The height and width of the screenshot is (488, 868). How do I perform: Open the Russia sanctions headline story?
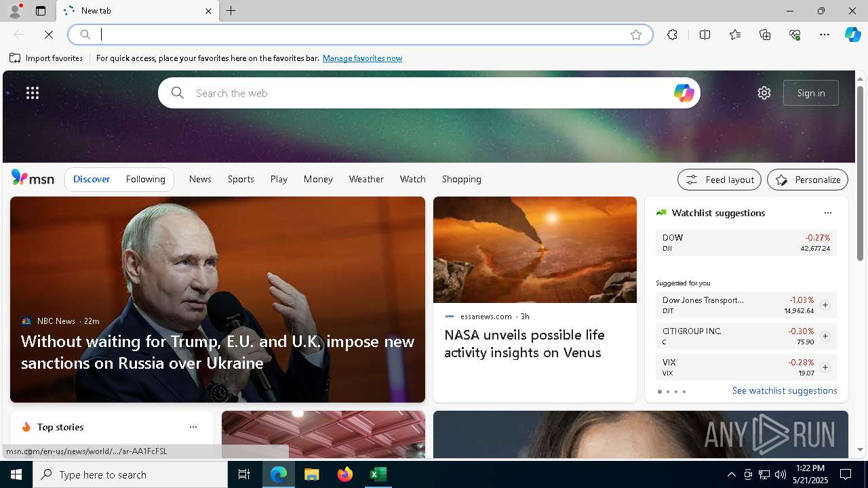(218, 352)
